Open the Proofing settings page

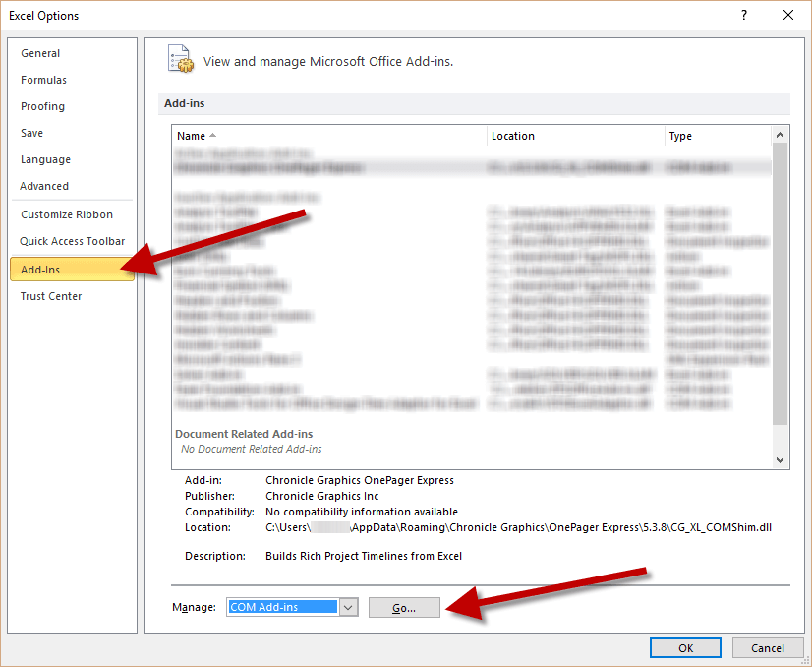tap(42, 106)
